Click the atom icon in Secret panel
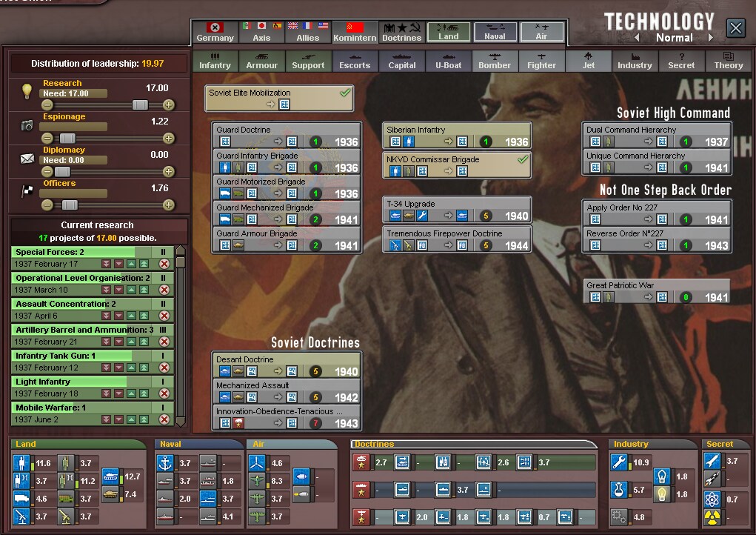Viewport: 756px width, 535px height. point(712,499)
